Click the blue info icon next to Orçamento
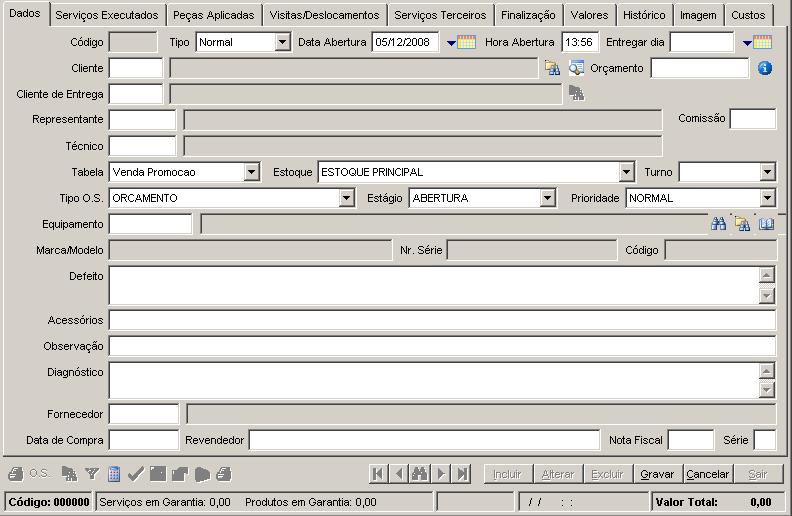Image resolution: width=792 pixels, height=516 pixels. tap(765, 68)
